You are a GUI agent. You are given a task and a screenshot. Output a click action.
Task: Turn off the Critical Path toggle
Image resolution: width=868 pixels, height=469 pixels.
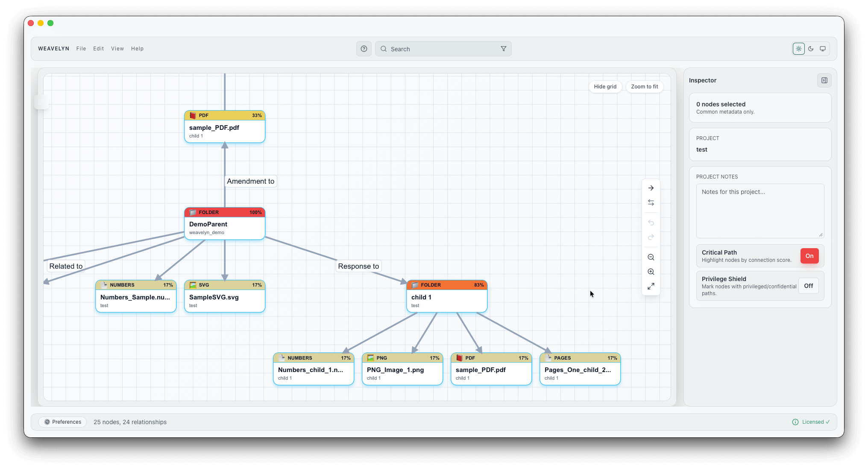tap(809, 256)
